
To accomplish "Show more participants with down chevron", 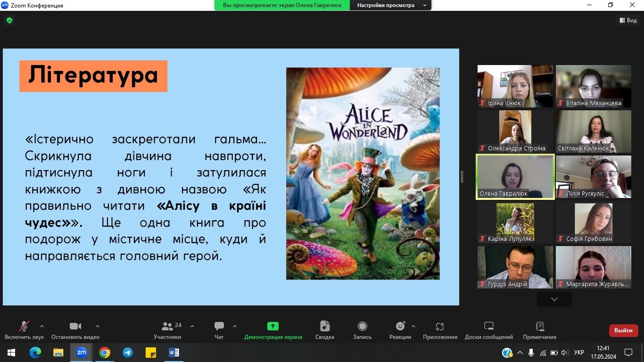I will pyautogui.click(x=554, y=299).
